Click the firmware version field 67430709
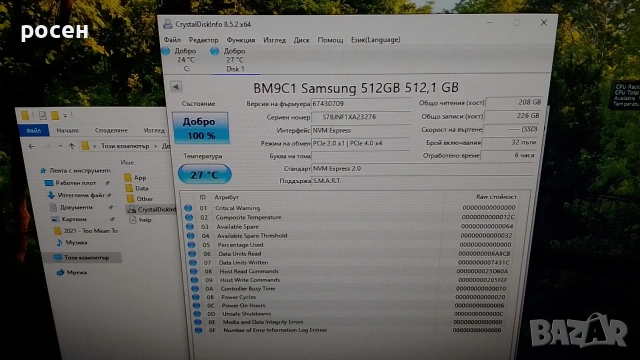Image resolution: width=640 pixels, height=360 pixels. [x=360, y=104]
